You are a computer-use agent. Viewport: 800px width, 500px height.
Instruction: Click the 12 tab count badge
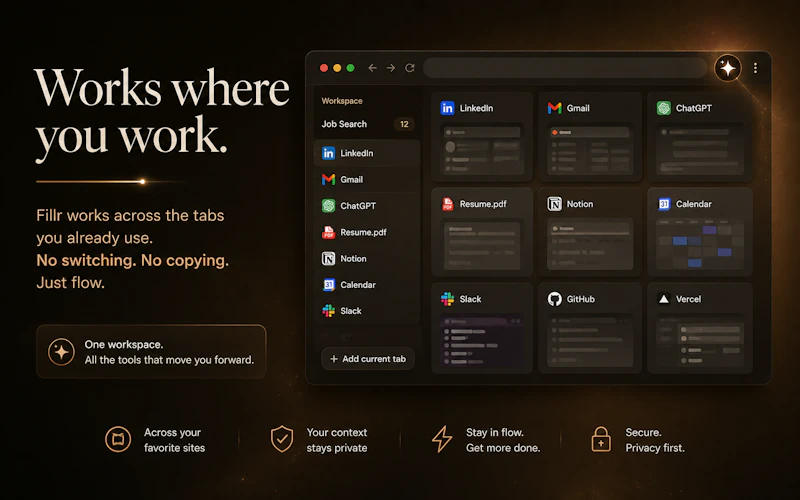(x=404, y=124)
